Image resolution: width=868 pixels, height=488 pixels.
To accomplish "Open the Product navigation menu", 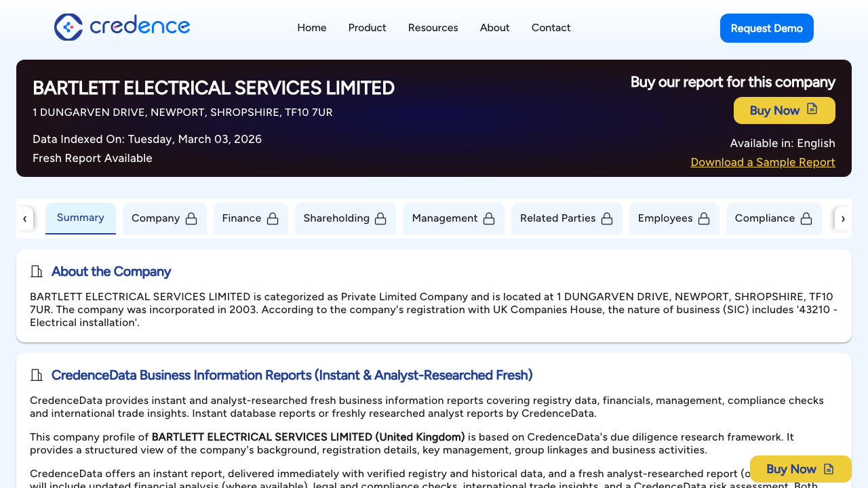I will (367, 28).
